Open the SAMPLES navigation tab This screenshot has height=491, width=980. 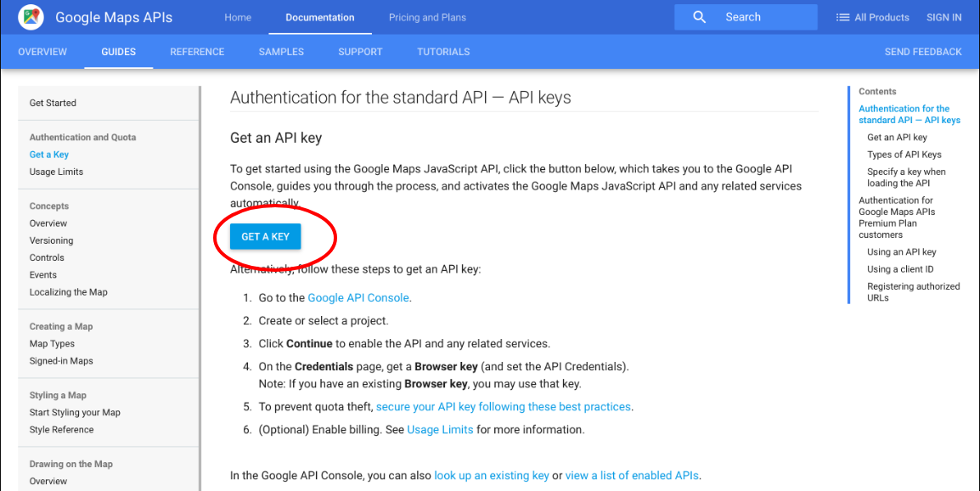click(281, 52)
